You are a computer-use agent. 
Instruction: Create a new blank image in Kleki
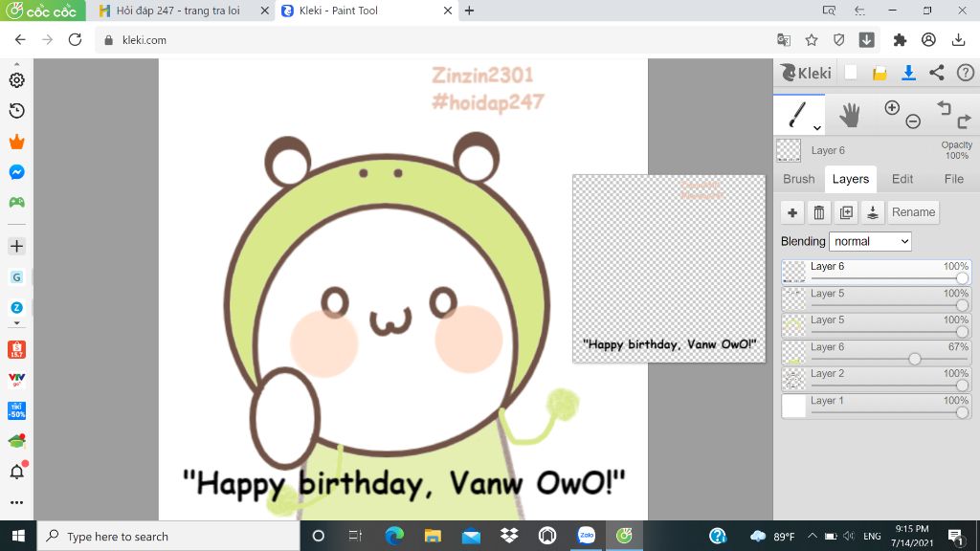851,73
